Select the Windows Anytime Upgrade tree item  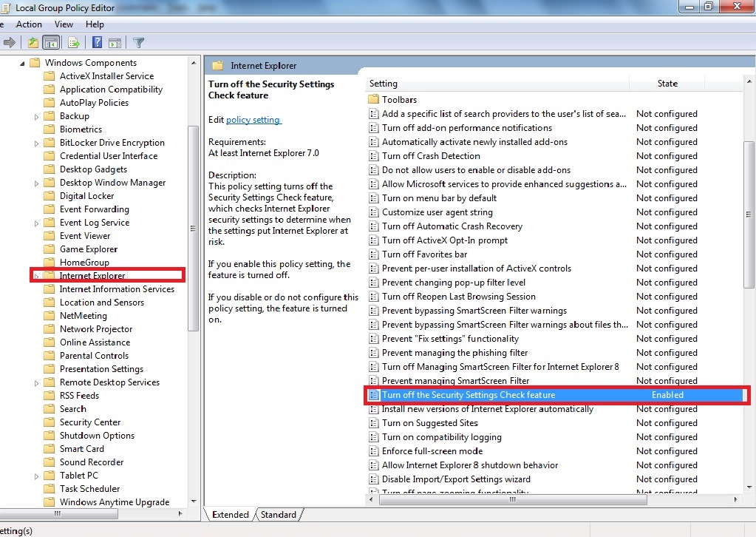click(x=115, y=501)
